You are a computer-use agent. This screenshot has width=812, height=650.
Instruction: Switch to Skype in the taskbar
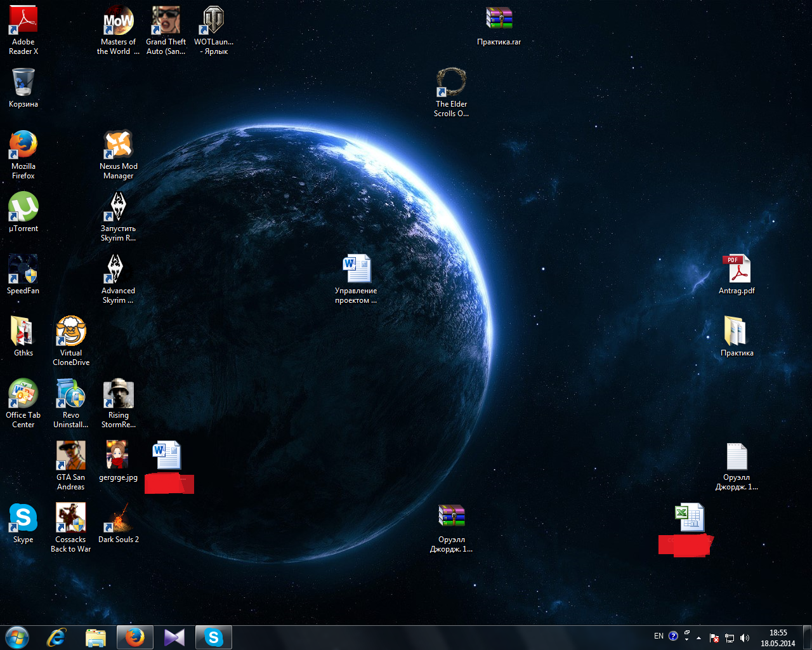point(214,637)
